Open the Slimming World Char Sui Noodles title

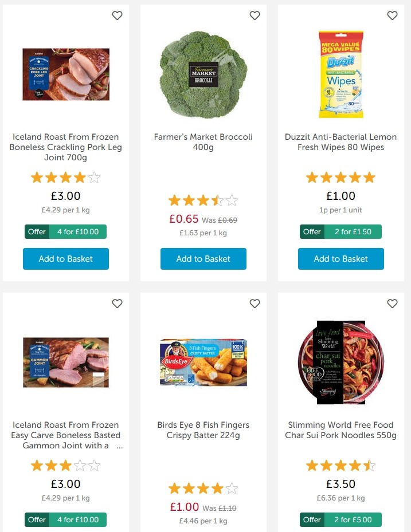[340, 430]
